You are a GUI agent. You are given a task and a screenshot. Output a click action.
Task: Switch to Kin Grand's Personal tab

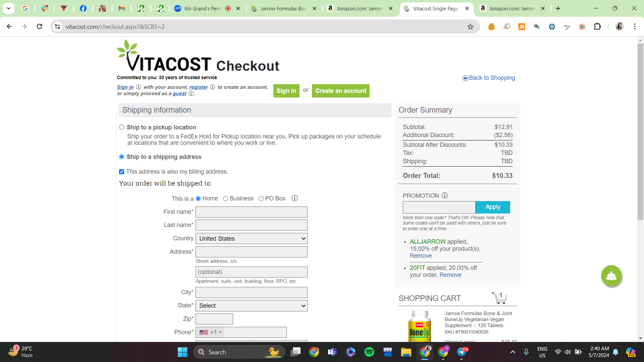tap(207, 8)
